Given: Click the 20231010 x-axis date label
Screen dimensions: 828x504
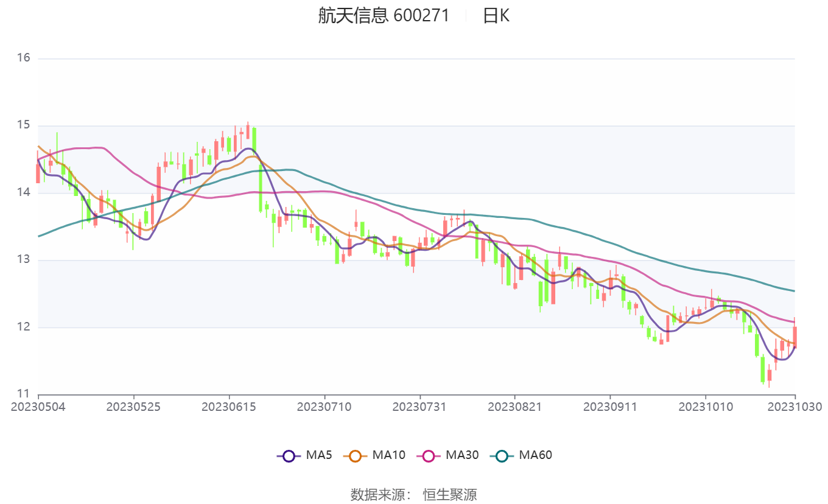Looking at the screenshot, I should point(706,407).
